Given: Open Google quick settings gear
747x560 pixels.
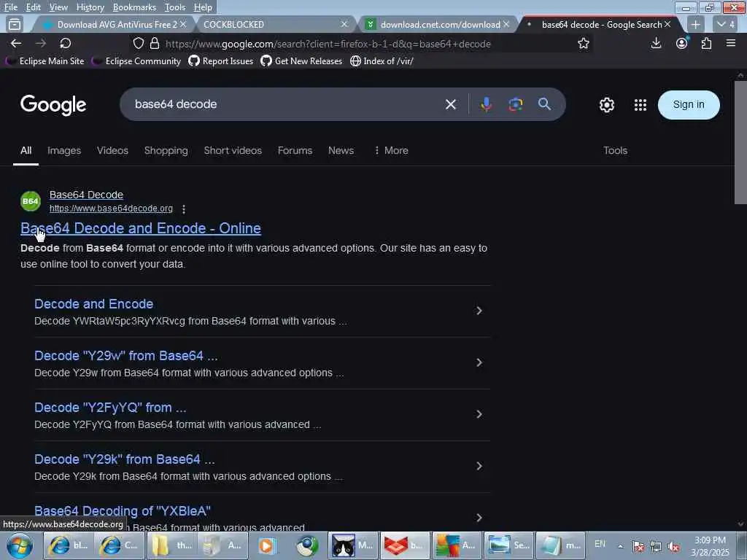Looking at the screenshot, I should click(x=606, y=105).
